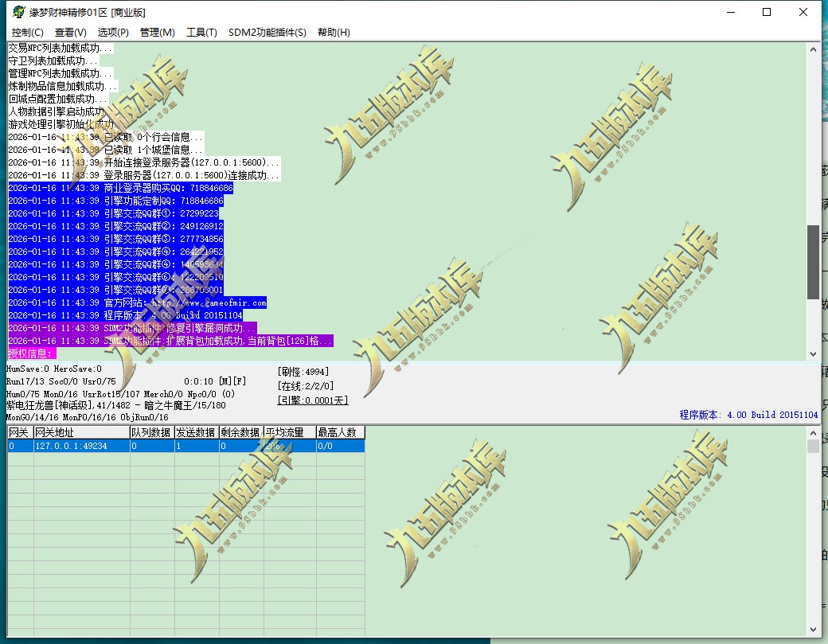Minimize the 缘梦财神精修01区 window
The height and width of the screenshot is (644, 828).
click(x=731, y=12)
